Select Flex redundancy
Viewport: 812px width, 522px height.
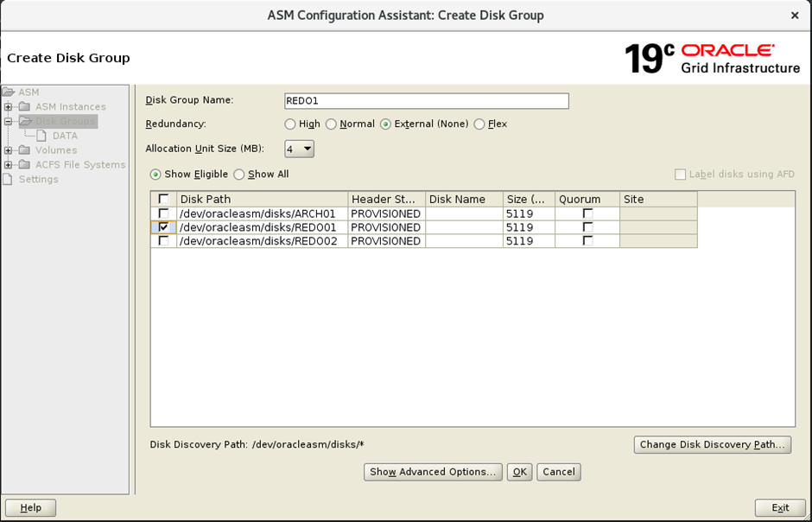(479, 124)
